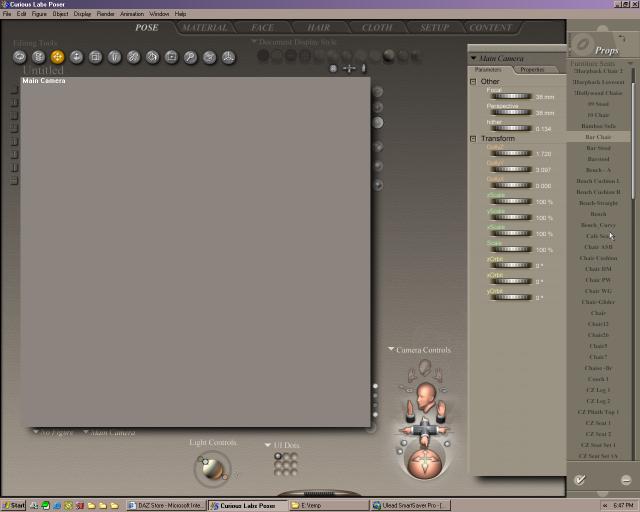Image resolution: width=640 pixels, height=512 pixels.
Task: Open the Figure menu
Action: [x=39, y=13]
